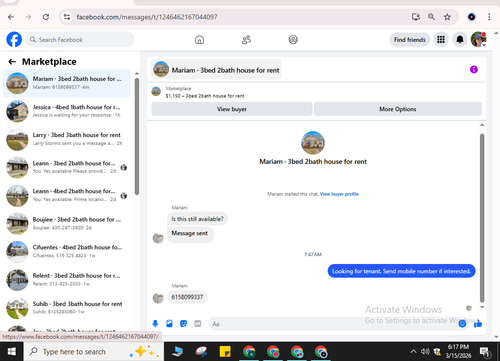Image resolution: width=500 pixels, height=361 pixels.
Task: Click the Leann 3bed seen-avatar indicator
Action: point(124,167)
